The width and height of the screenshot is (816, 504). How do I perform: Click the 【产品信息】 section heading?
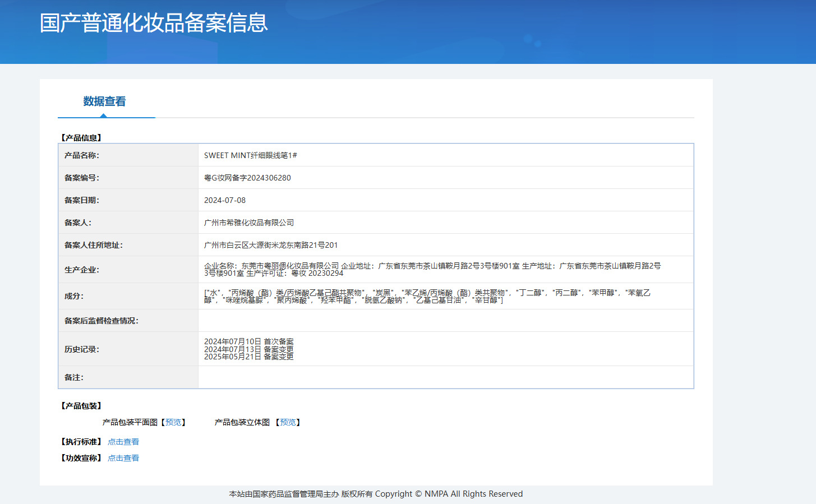click(81, 138)
